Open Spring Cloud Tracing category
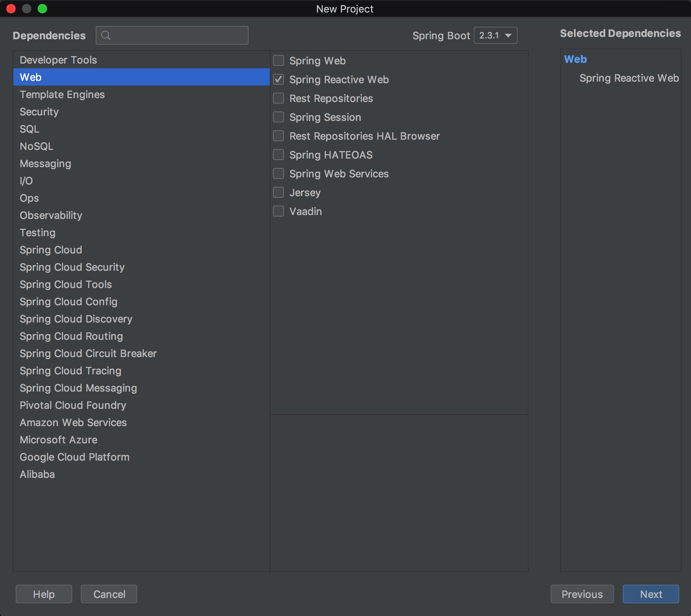691x616 pixels. click(142, 371)
